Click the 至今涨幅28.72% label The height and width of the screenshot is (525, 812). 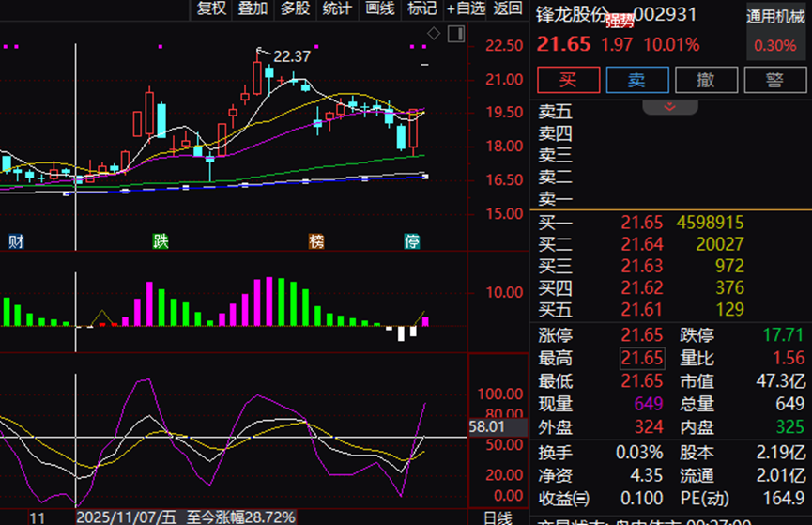241,517
